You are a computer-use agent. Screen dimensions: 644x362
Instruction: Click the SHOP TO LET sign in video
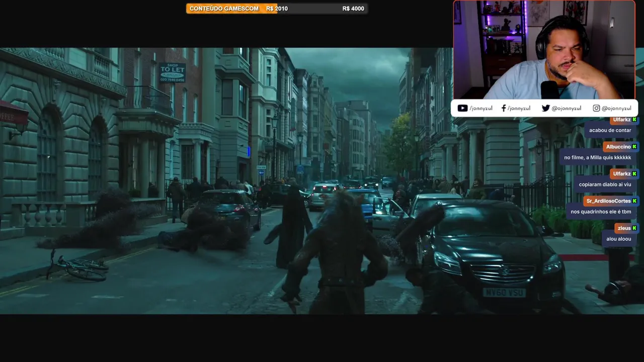coord(173,73)
